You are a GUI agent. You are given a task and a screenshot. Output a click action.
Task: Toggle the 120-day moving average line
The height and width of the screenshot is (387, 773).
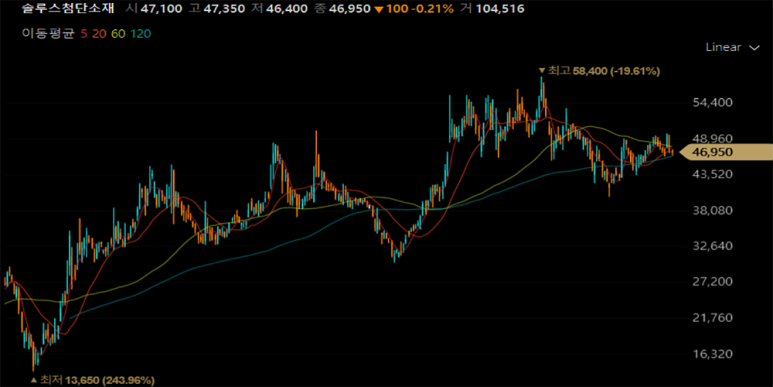tap(141, 34)
